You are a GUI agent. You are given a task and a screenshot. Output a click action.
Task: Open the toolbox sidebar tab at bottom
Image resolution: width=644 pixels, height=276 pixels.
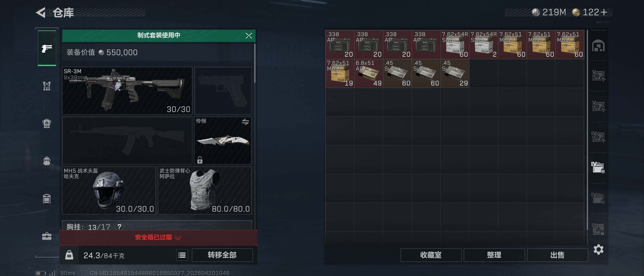47,236
